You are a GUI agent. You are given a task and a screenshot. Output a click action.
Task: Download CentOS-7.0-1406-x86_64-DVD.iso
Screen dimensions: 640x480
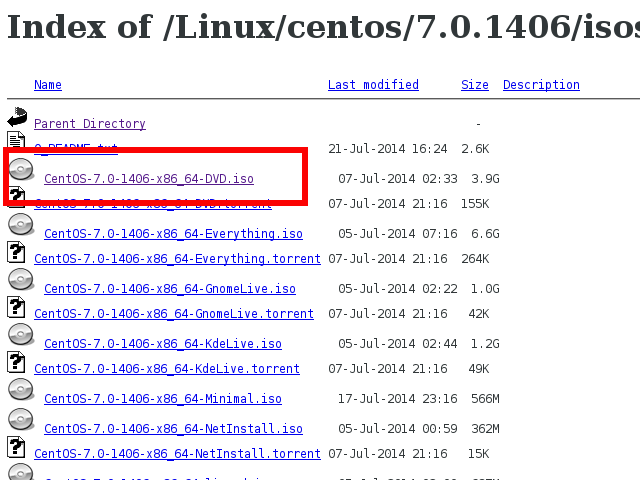tap(148, 179)
